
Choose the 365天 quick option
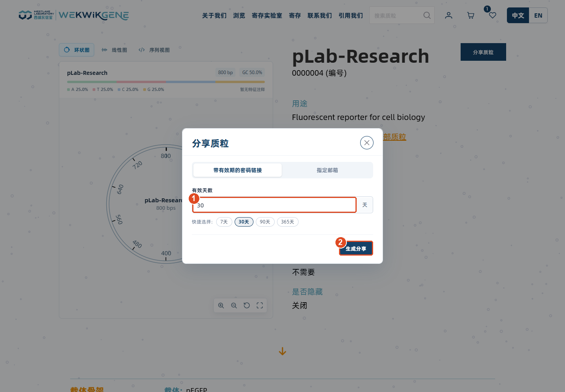click(x=288, y=222)
